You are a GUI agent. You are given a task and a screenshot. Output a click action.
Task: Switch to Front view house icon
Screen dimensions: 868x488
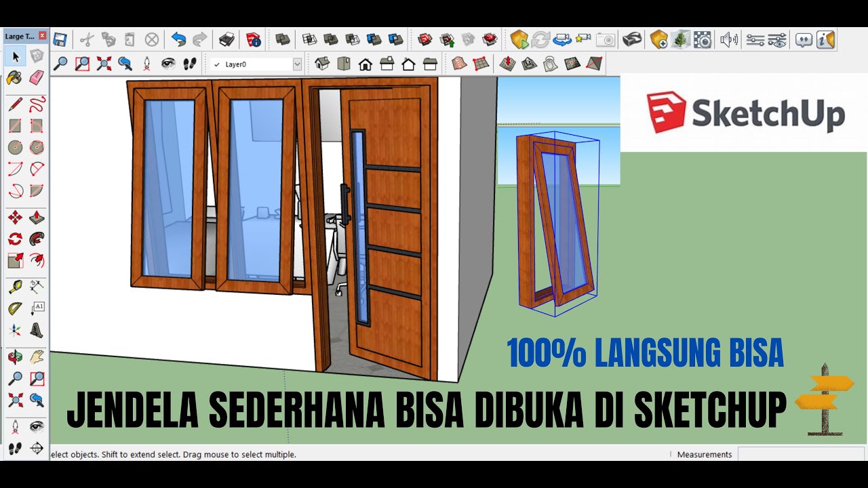tap(366, 64)
